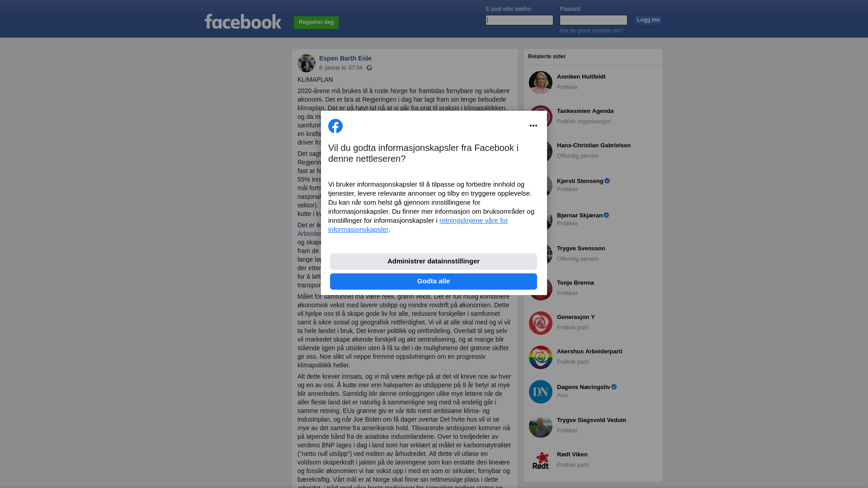This screenshot has height=488, width=868.
Task: Open Rødt Viken party logo
Action: tap(541, 460)
